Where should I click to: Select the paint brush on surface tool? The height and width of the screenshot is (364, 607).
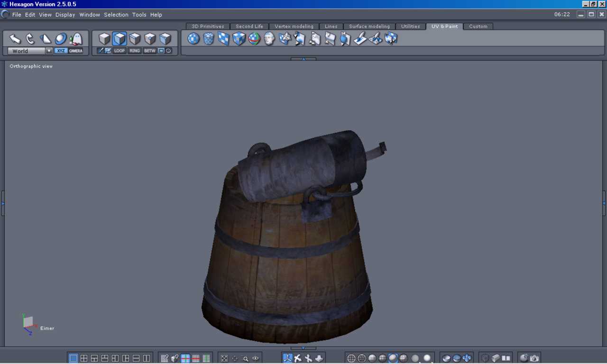point(360,39)
